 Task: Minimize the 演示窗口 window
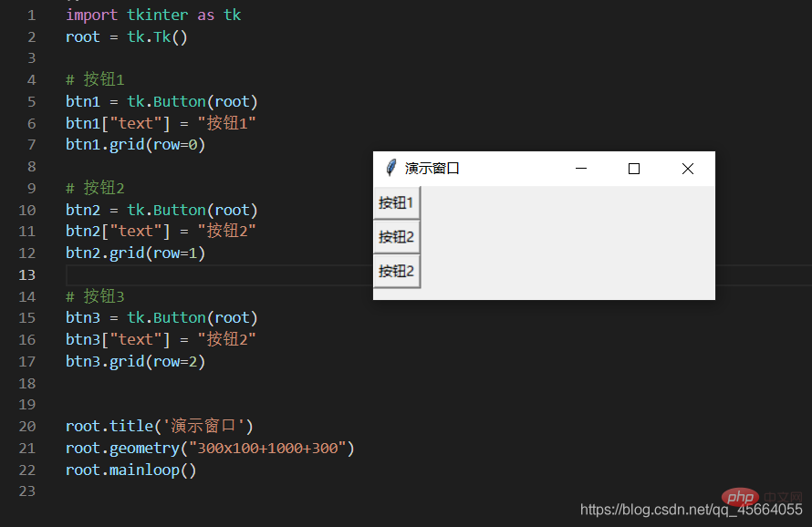(581, 169)
